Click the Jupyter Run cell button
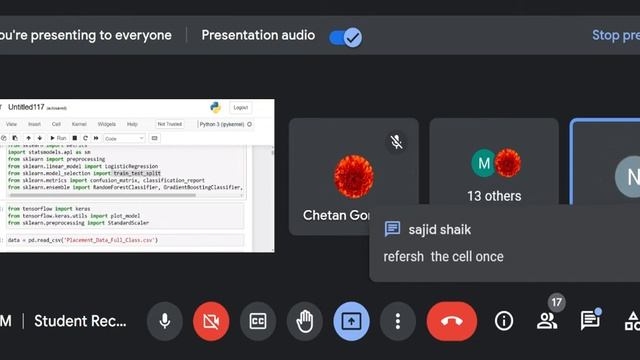640x360 pixels. tap(58, 138)
